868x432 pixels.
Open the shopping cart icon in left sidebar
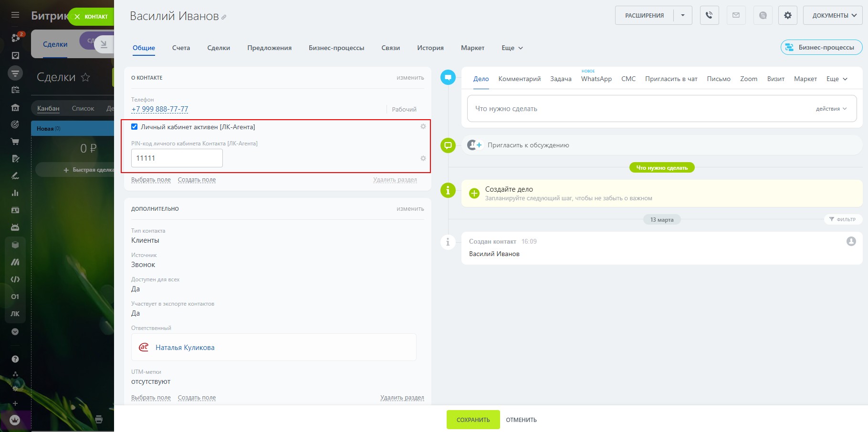tap(15, 142)
